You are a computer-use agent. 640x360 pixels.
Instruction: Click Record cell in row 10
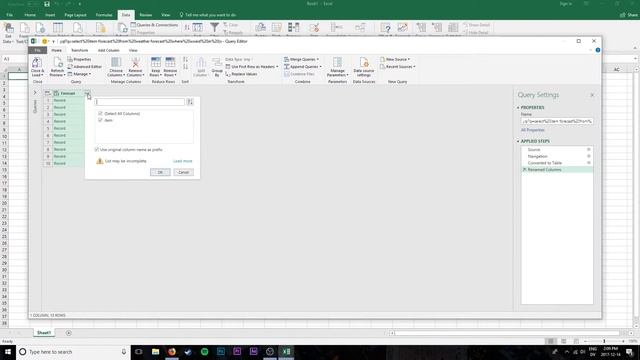point(68,163)
